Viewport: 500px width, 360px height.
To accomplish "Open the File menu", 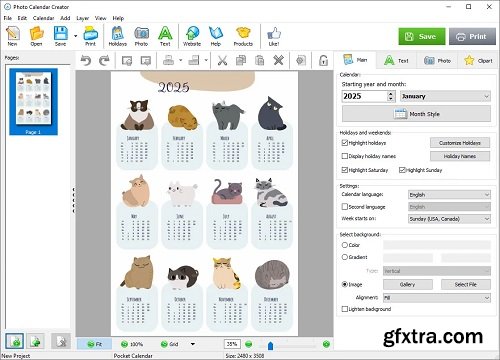I will point(7,18).
